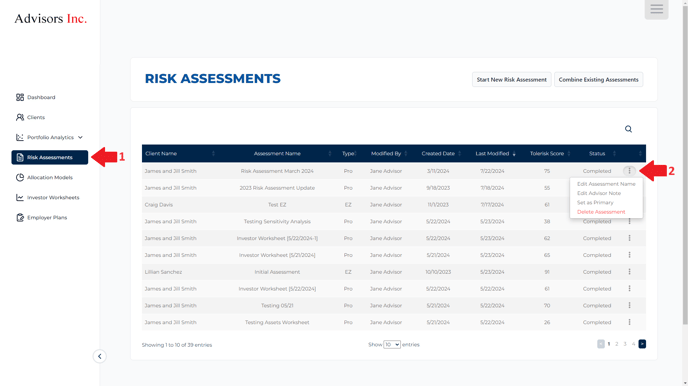
Task: Open actions menu for Investor Worksheet [5/22/2024-1]
Action: tap(629, 238)
